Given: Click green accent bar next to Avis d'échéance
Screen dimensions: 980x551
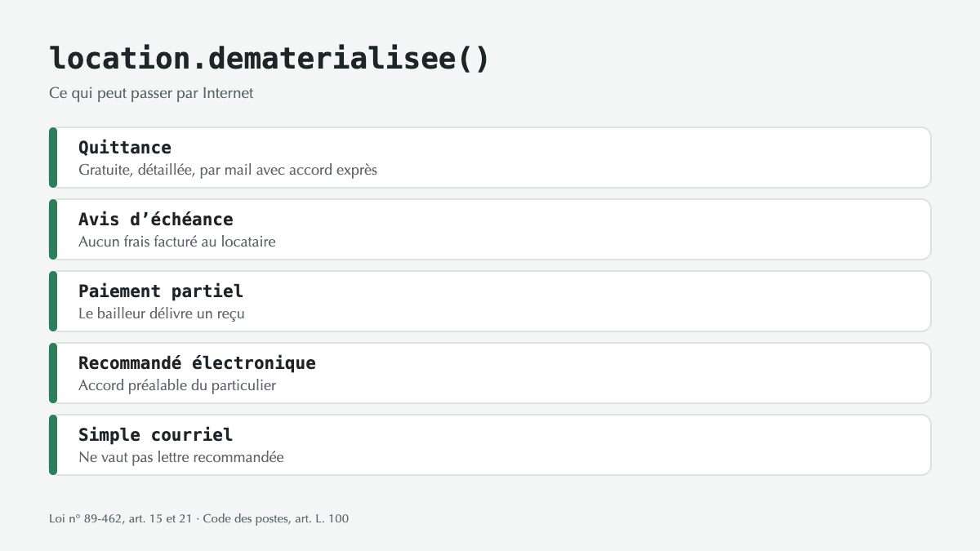Looking at the screenshot, I should (x=53, y=229).
